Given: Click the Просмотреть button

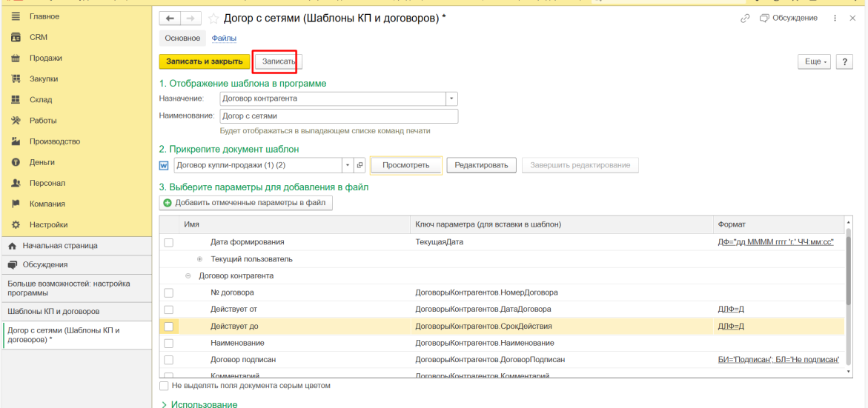Looking at the screenshot, I should (405, 165).
